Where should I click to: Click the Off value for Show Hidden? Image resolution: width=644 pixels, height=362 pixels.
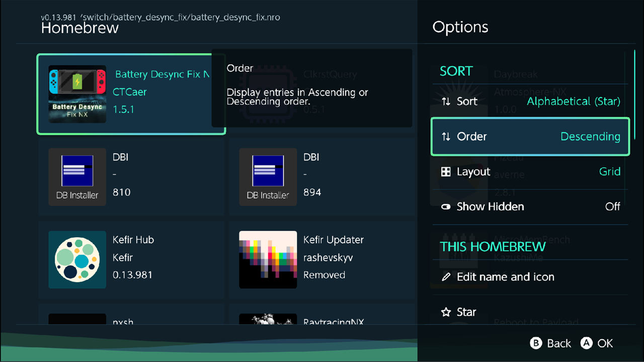click(x=613, y=207)
